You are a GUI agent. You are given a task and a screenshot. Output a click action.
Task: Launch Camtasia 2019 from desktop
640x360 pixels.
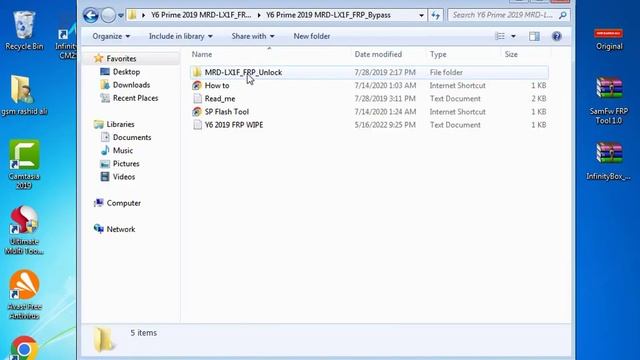pyautogui.click(x=24, y=164)
